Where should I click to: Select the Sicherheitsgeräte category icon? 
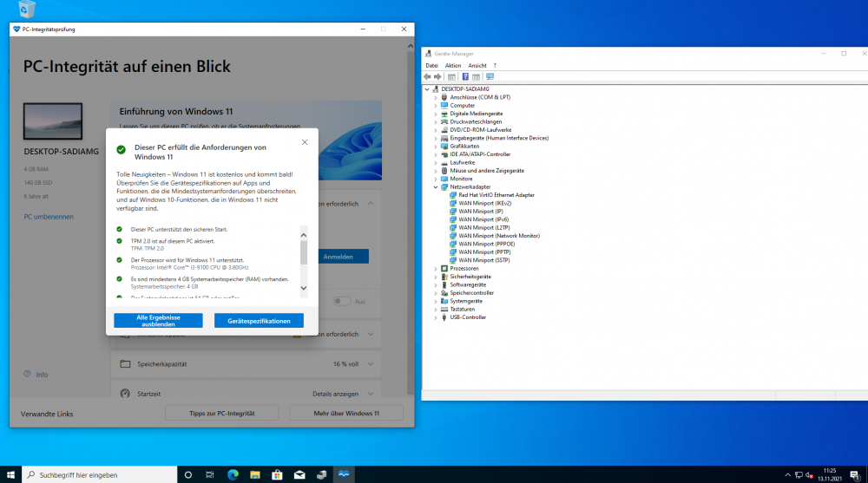tap(444, 277)
